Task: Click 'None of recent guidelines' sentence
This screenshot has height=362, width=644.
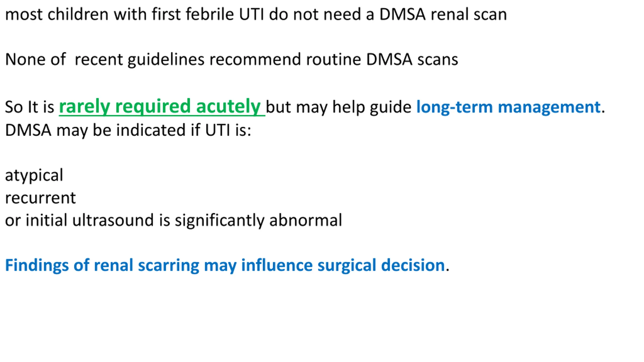Action: coord(231,60)
